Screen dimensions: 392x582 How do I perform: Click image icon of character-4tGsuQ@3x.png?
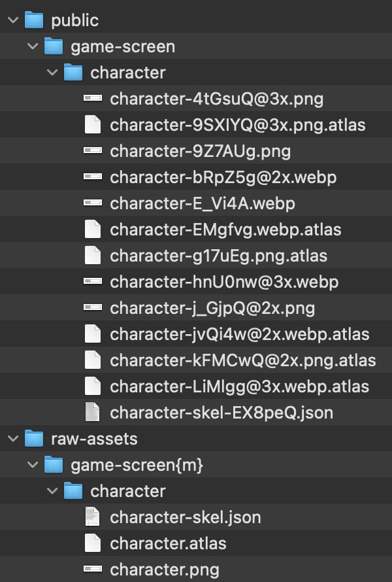(x=93, y=99)
